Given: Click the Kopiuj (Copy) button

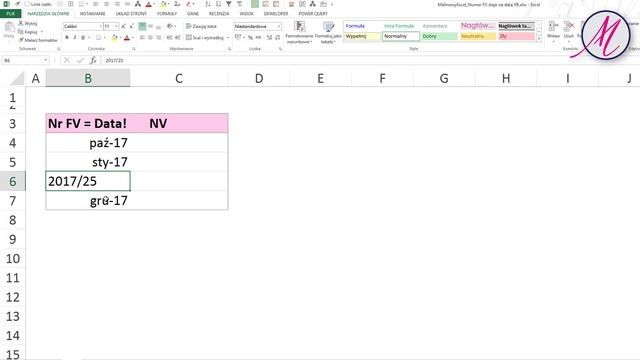Looking at the screenshot, I should point(28,32).
